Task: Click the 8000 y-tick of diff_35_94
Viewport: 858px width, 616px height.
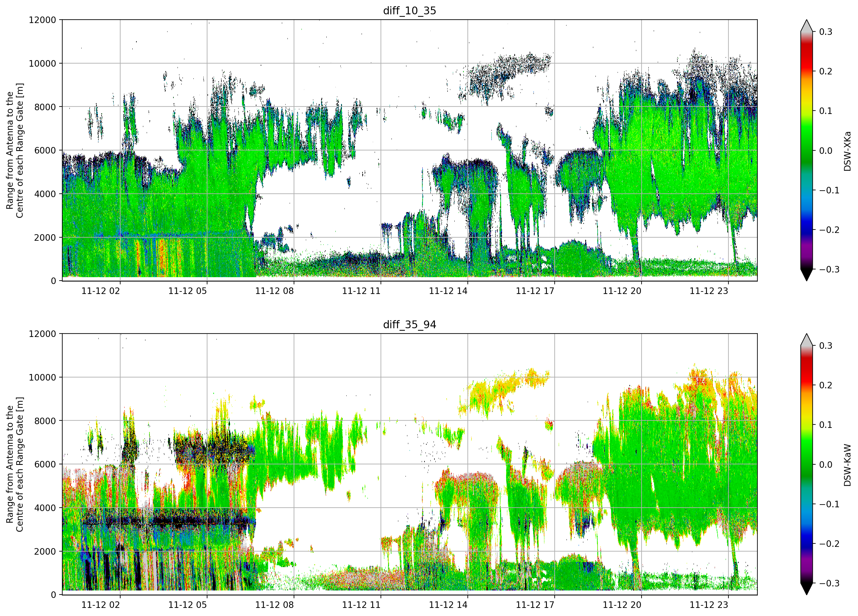Action: click(45, 421)
